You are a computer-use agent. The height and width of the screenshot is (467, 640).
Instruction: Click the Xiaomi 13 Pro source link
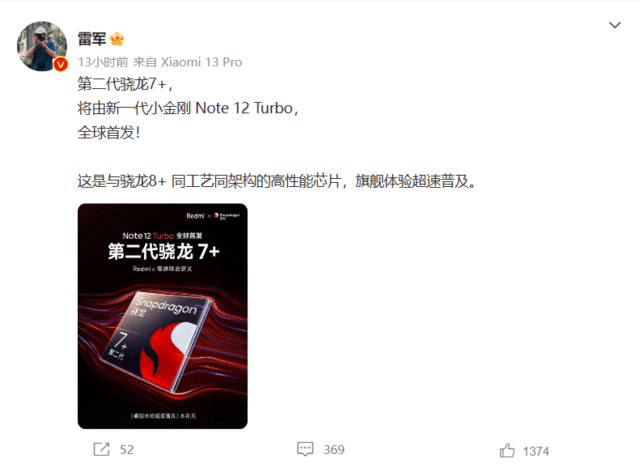point(201,62)
